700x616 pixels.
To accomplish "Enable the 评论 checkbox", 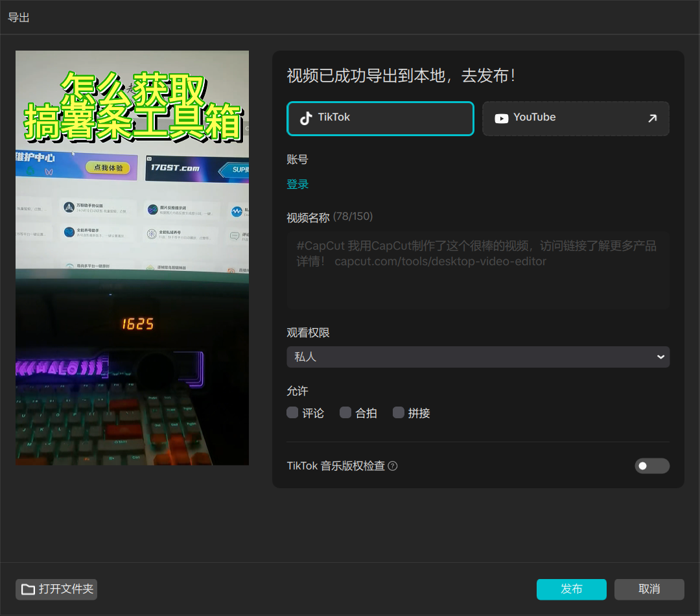I will (x=292, y=412).
